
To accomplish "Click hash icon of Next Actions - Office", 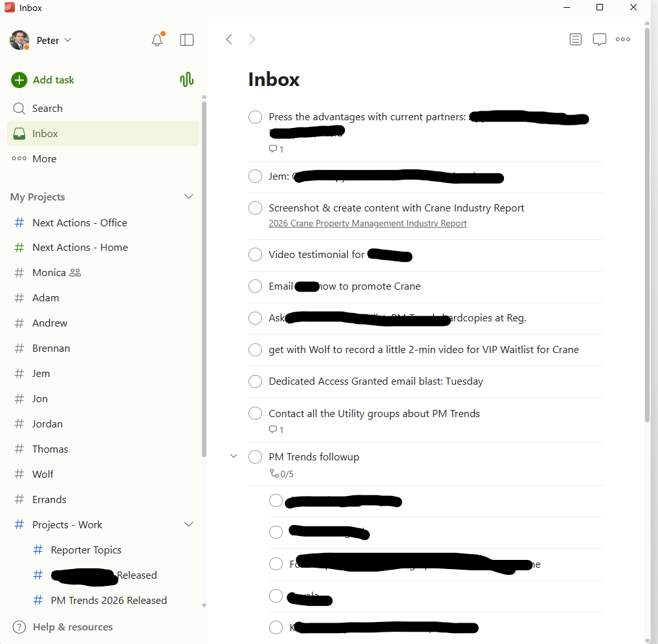I will [19, 222].
